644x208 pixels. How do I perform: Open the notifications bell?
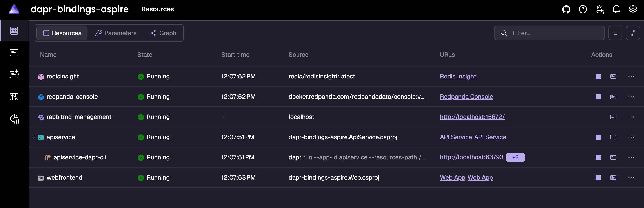click(x=616, y=9)
